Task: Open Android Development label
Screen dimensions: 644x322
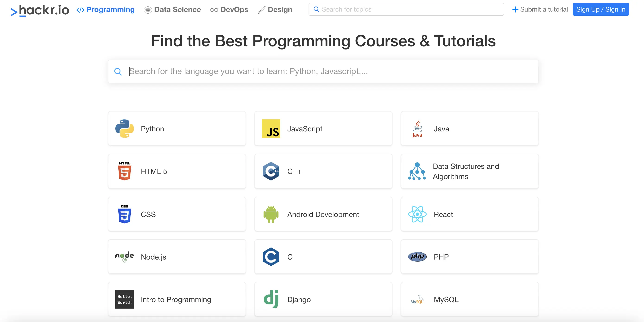Action: [323, 214]
